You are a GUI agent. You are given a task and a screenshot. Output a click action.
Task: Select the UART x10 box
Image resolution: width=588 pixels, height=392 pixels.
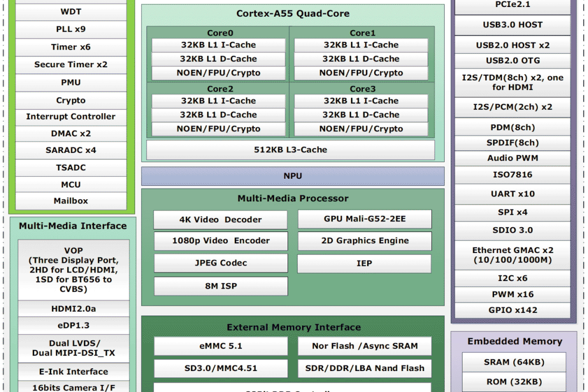[512, 194]
